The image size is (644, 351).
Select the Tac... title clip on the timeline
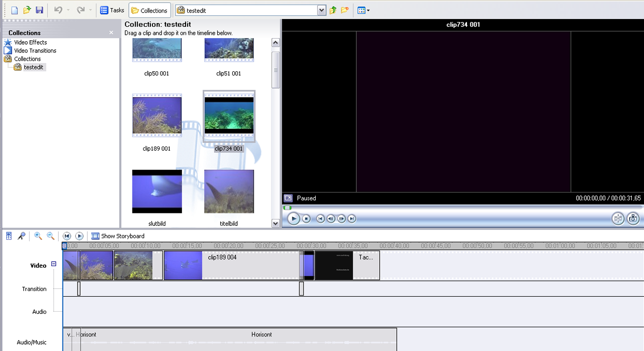click(347, 265)
